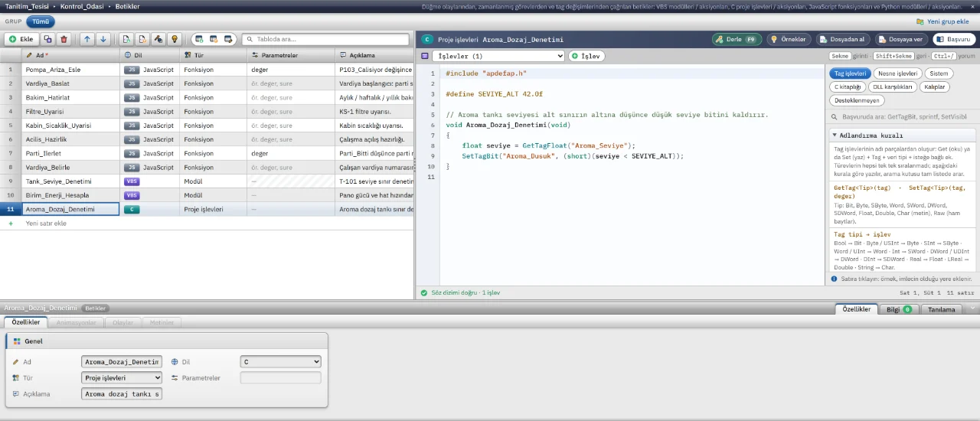Collapse bottom panel with chevron arrow
The image size is (980, 421).
tap(972, 308)
